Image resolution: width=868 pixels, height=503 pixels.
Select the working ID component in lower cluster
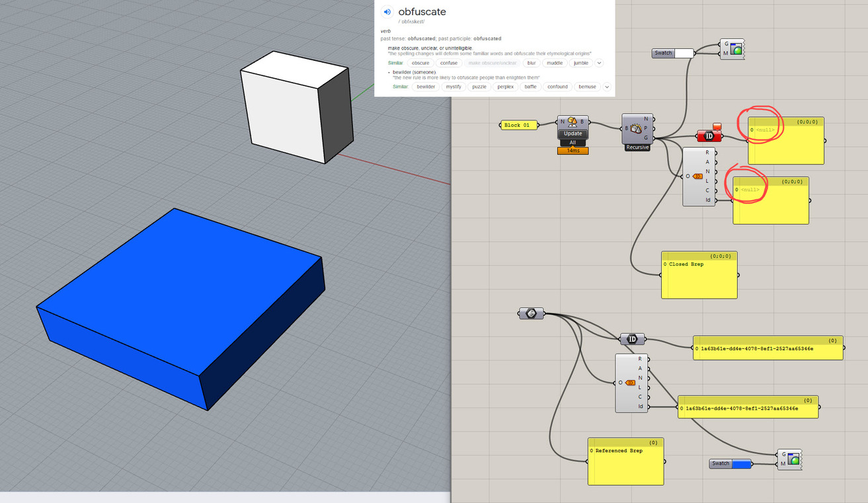(x=632, y=338)
